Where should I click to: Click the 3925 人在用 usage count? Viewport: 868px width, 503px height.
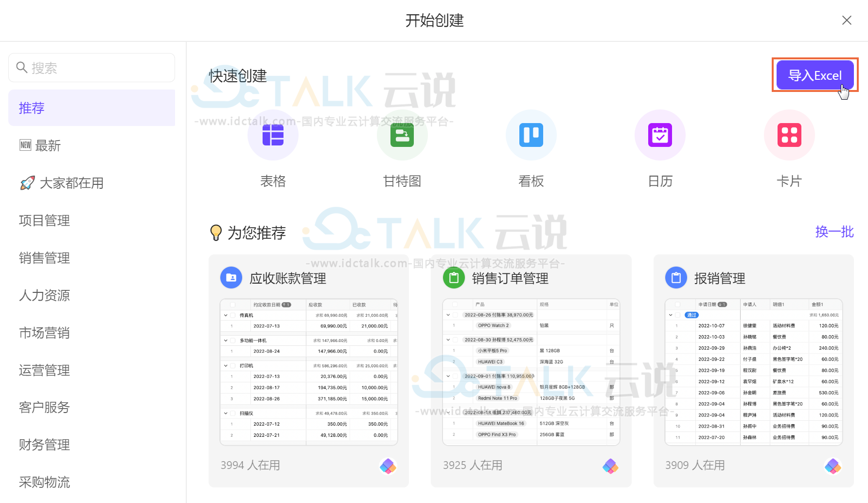pos(473,465)
